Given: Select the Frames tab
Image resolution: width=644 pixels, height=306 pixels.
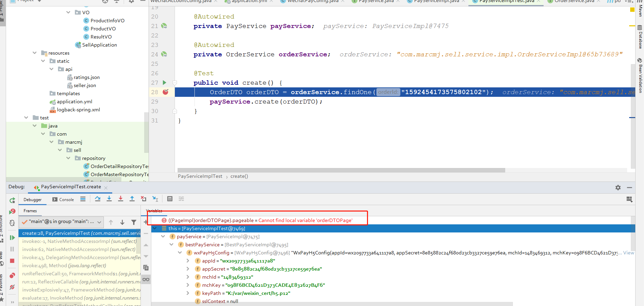Looking at the screenshot, I should pos(30,211).
